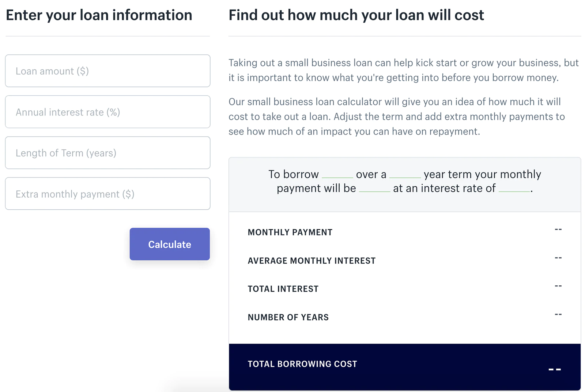Click the monthly payment blank in summary

click(x=374, y=191)
